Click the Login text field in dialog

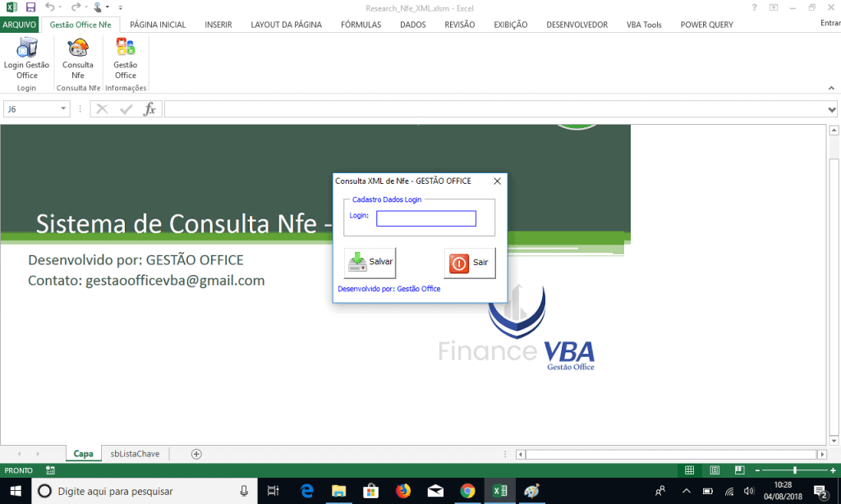[426, 218]
